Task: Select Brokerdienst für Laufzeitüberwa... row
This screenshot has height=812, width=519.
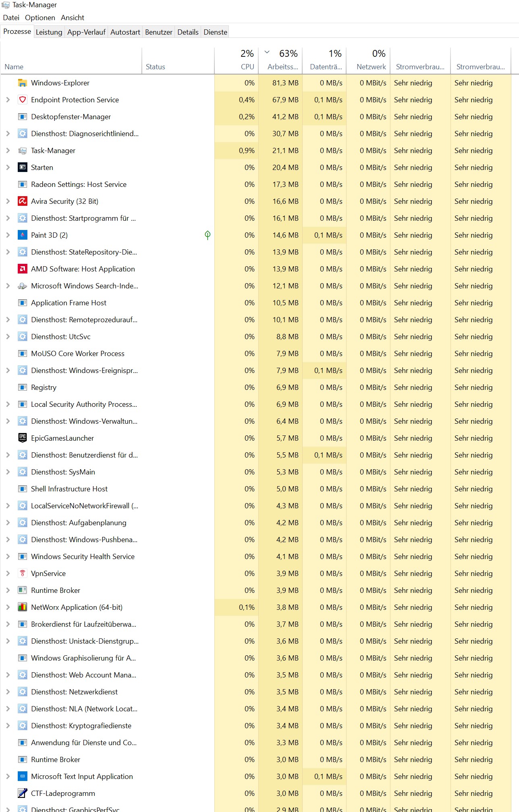Action: tap(255, 624)
